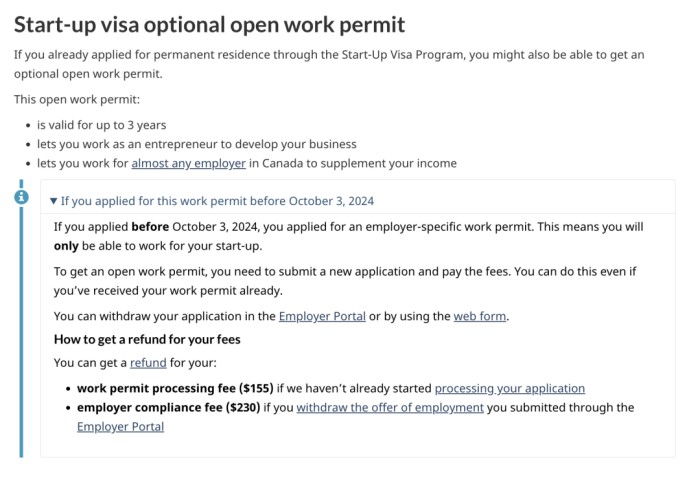The image size is (700, 478).
Task: Click the "This open work permit:" line
Action: pos(77,99)
